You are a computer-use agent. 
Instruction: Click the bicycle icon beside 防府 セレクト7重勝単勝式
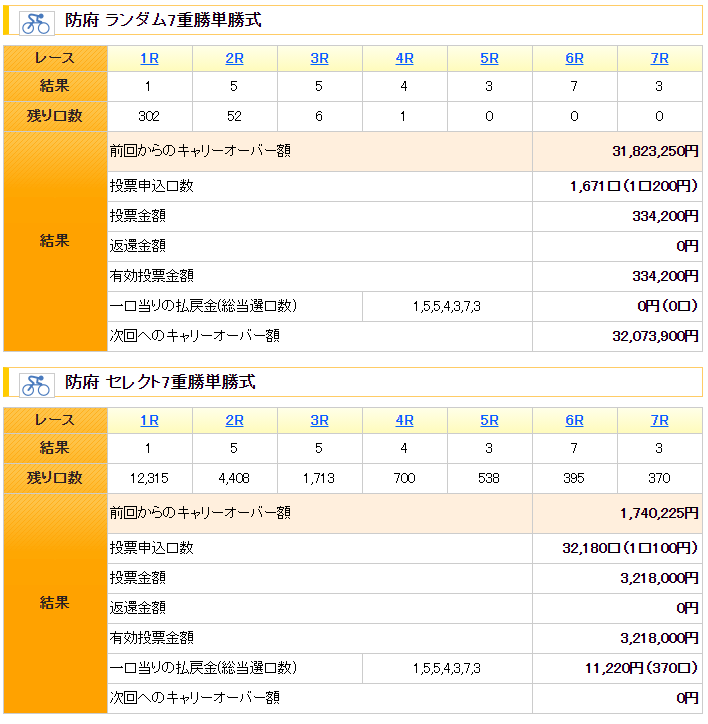pyautogui.click(x=36, y=385)
